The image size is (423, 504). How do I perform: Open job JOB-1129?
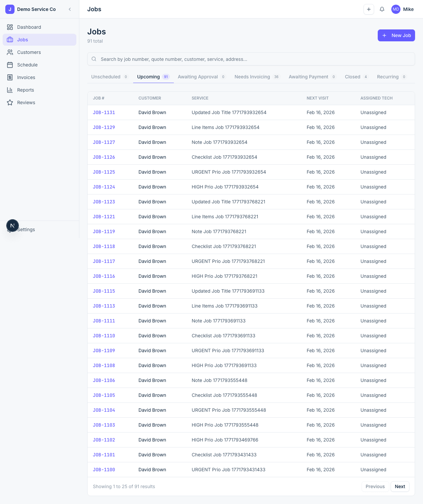[x=104, y=127]
